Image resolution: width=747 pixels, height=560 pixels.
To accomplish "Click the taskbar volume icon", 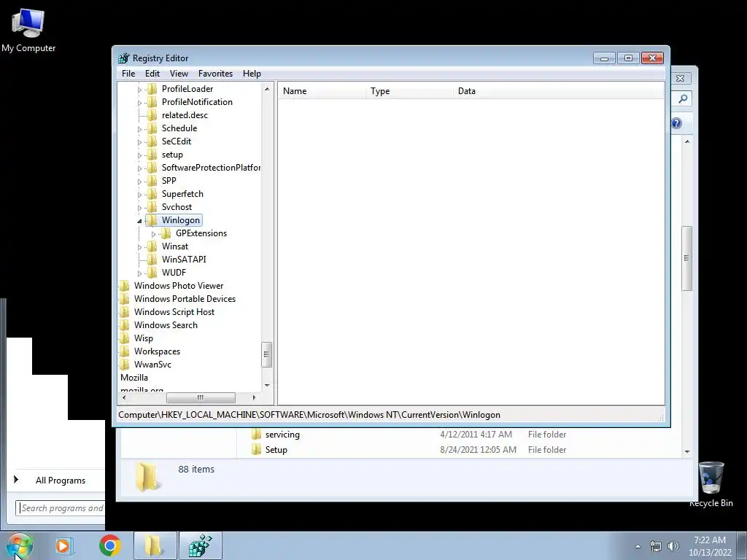I will 673,545.
